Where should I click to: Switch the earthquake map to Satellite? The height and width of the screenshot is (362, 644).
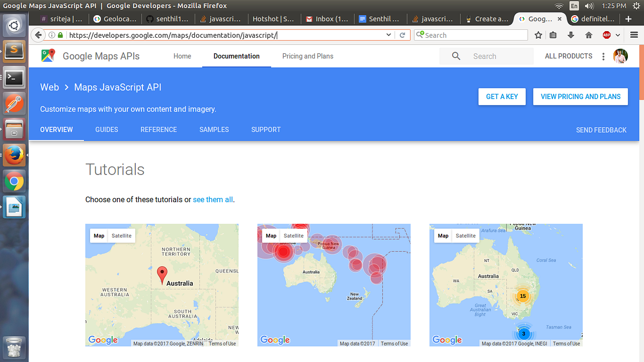tap(294, 236)
